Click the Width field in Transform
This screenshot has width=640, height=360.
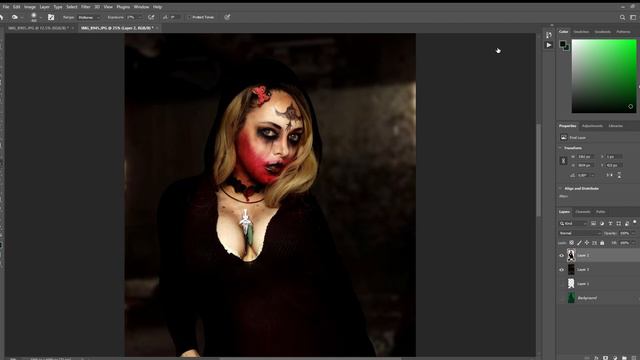(x=585, y=157)
